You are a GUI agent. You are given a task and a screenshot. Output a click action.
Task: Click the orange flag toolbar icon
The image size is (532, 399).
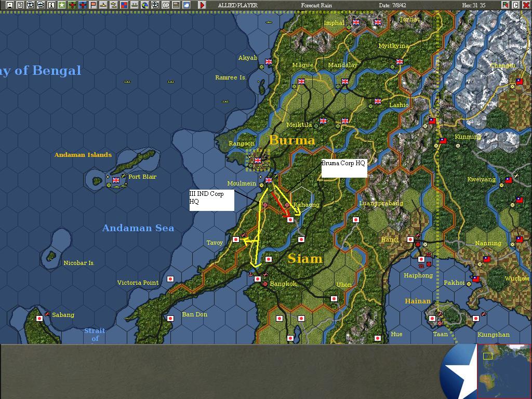coord(92,5)
